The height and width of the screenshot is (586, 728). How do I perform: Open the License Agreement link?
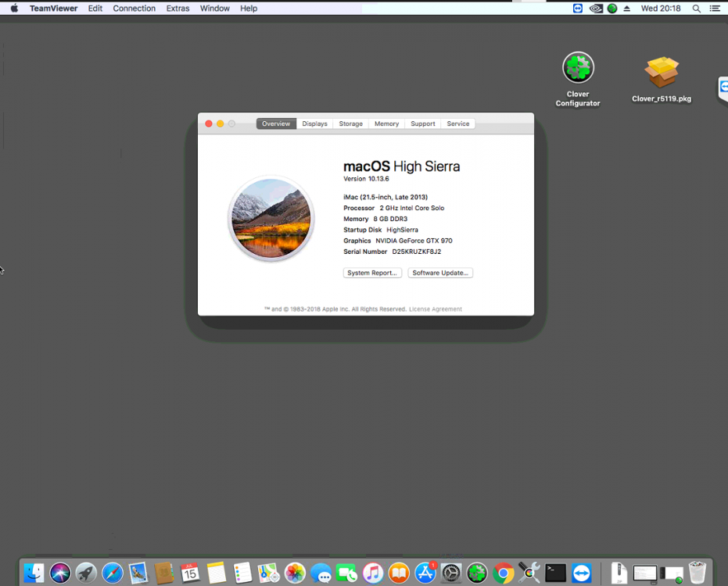pyautogui.click(x=436, y=309)
